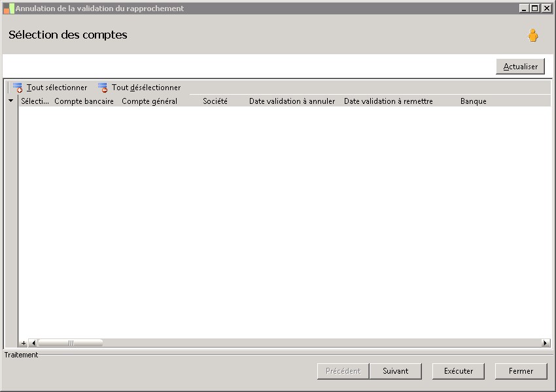The height and width of the screenshot is (392, 556).
Task: Click the Tout sélectionner icon
Action: (x=18, y=88)
